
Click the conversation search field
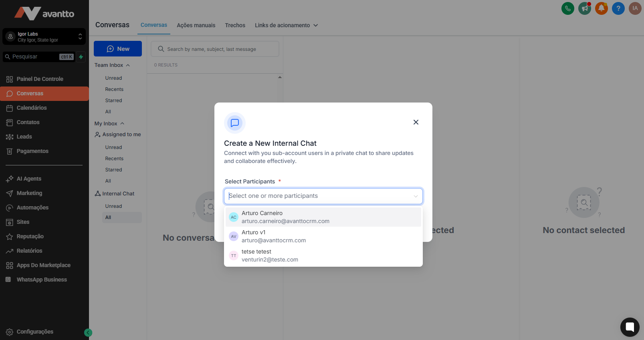click(x=215, y=49)
